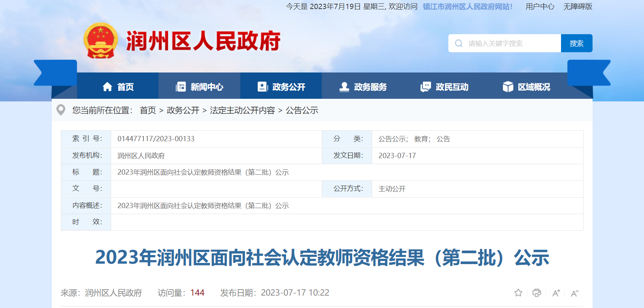Click the 区域概况 cube icon
This screenshot has height=308, width=644.
tap(508, 87)
